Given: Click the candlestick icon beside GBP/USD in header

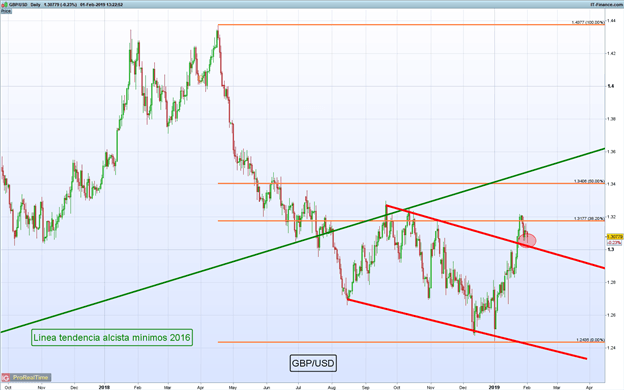Looking at the screenshot, I should (4, 4).
